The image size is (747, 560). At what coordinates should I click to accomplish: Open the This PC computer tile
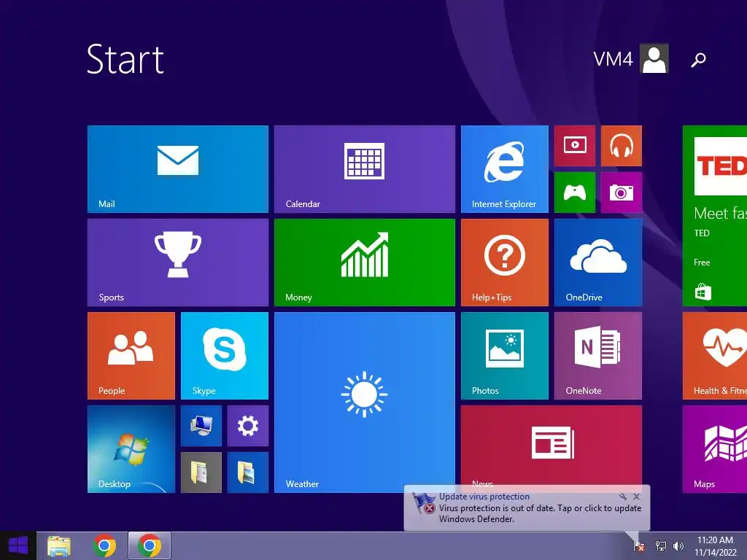pos(201,426)
